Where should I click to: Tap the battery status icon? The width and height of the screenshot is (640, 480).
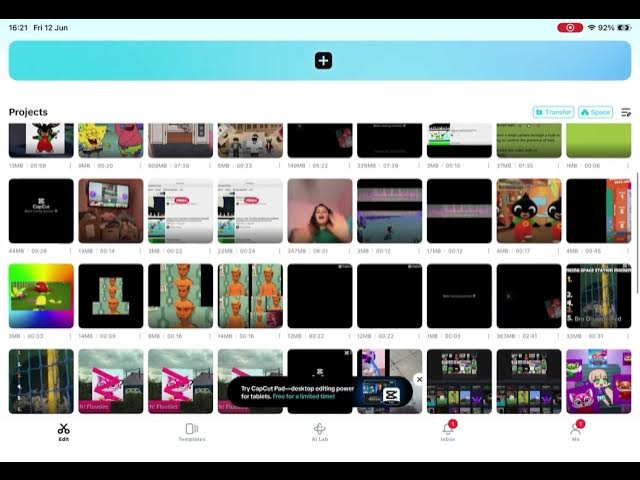click(x=624, y=28)
